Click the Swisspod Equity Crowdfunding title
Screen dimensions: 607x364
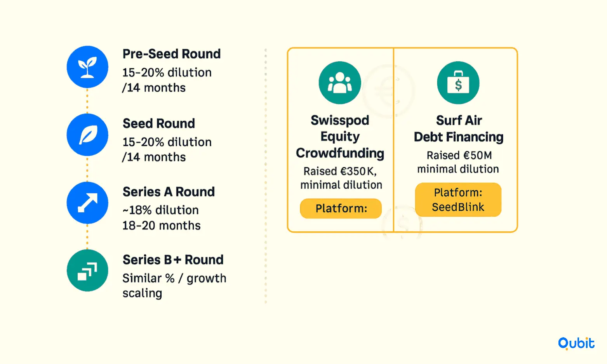tap(340, 137)
